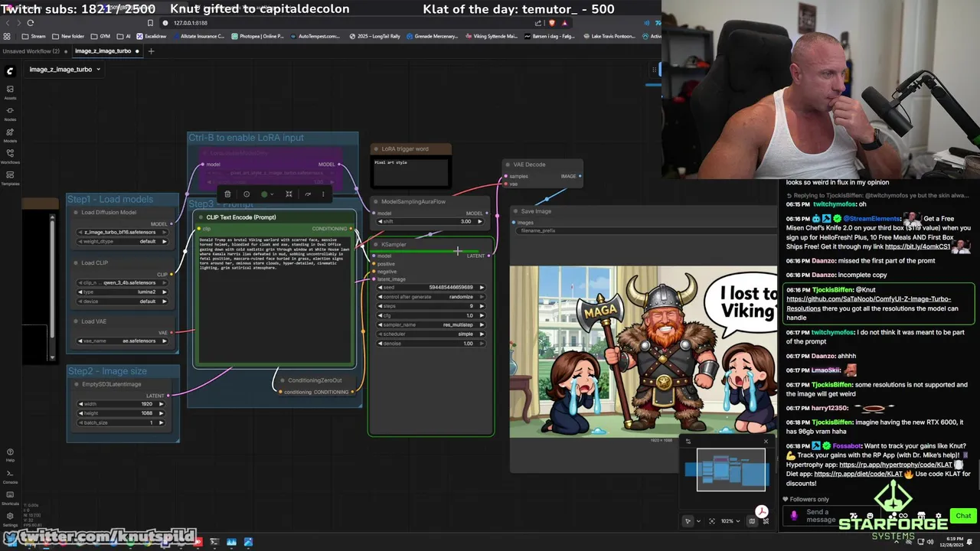
Task: Increase the width 1920 value arrow
Action: pos(163,404)
